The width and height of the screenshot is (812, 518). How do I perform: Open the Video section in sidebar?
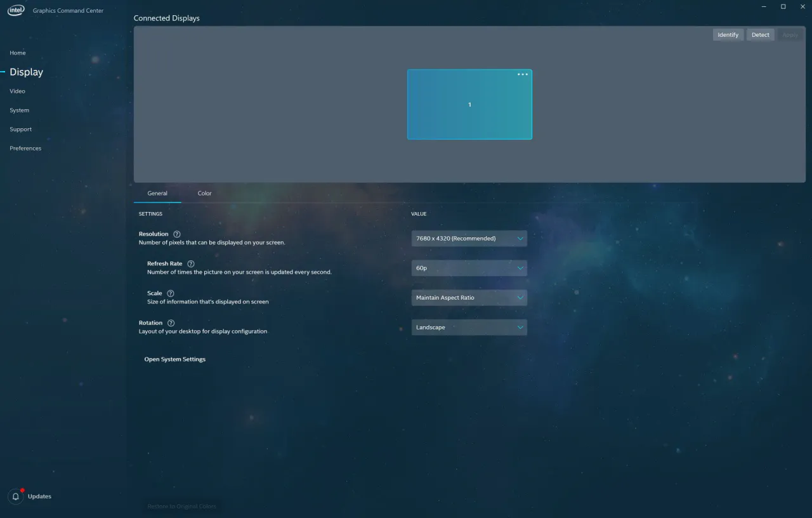pos(17,91)
